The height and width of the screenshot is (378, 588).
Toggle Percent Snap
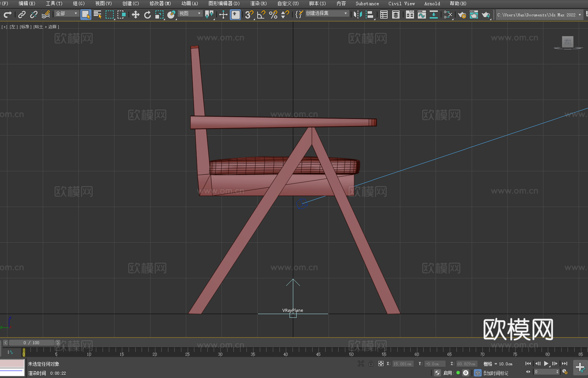[x=273, y=14]
